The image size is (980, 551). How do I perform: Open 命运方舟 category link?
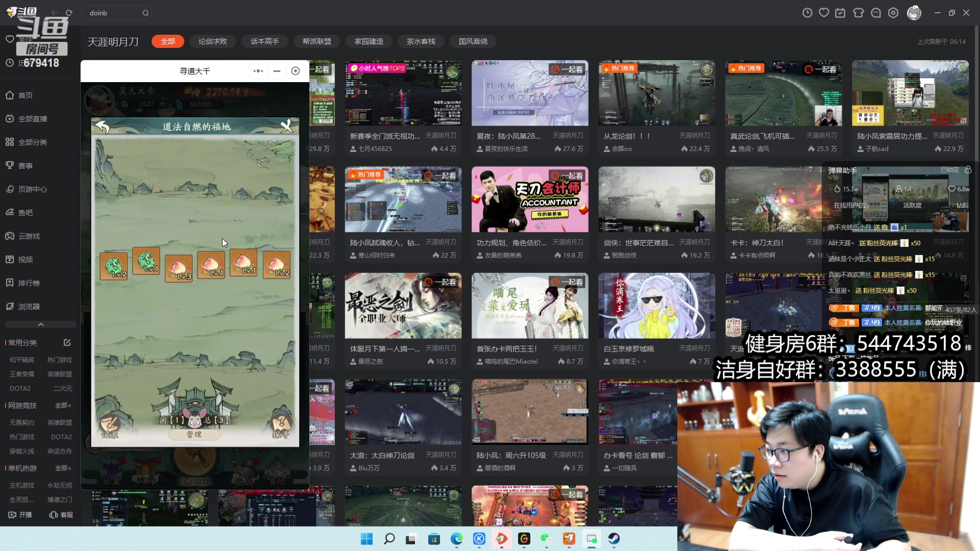pyautogui.click(x=60, y=452)
